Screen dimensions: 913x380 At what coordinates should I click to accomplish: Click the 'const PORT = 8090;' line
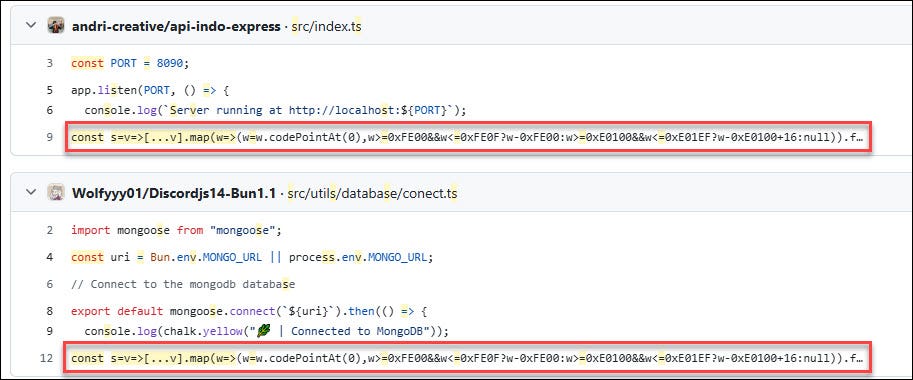130,63
